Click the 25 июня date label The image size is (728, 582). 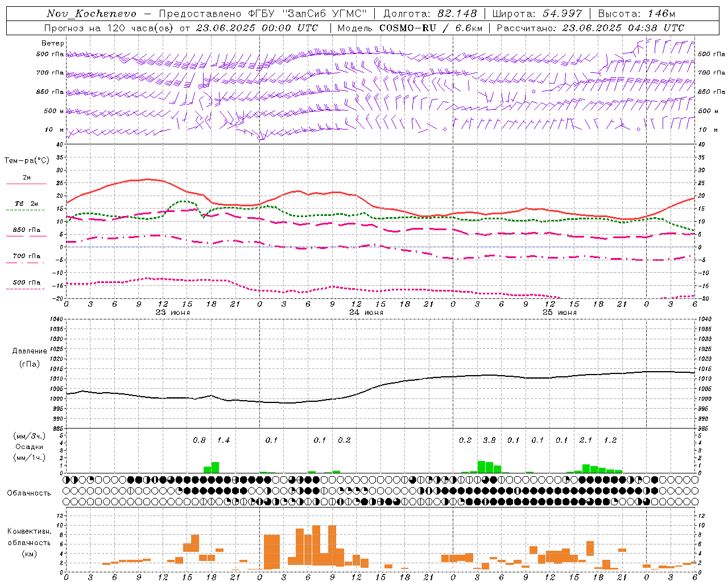pos(559,313)
